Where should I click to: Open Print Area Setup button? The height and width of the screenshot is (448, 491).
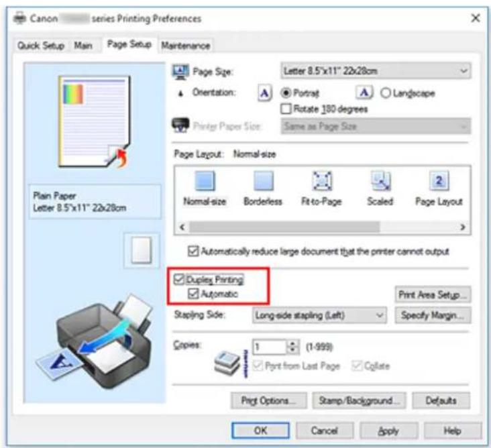[x=433, y=294]
